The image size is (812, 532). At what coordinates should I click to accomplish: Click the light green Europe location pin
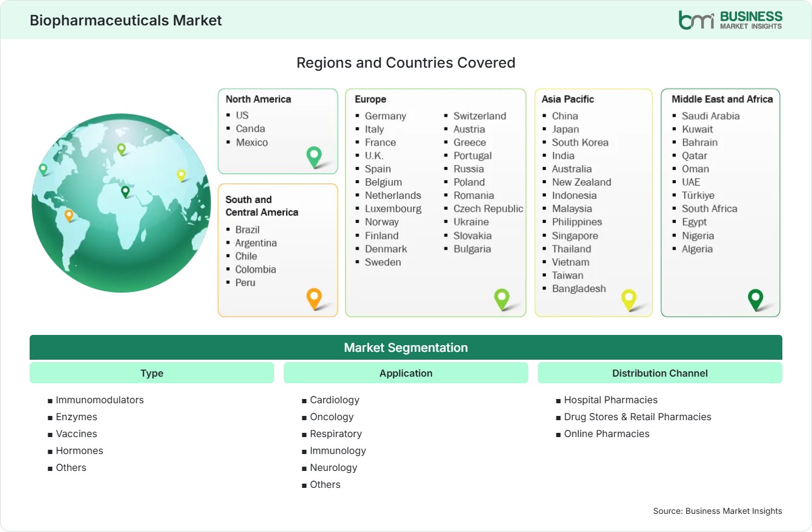(502, 299)
